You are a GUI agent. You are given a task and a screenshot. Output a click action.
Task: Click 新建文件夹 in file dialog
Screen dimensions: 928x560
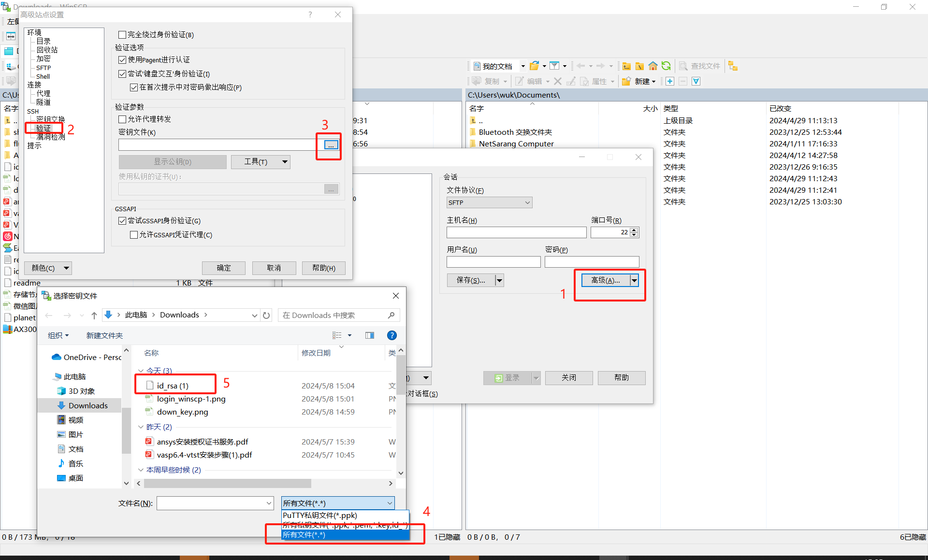coord(104,335)
